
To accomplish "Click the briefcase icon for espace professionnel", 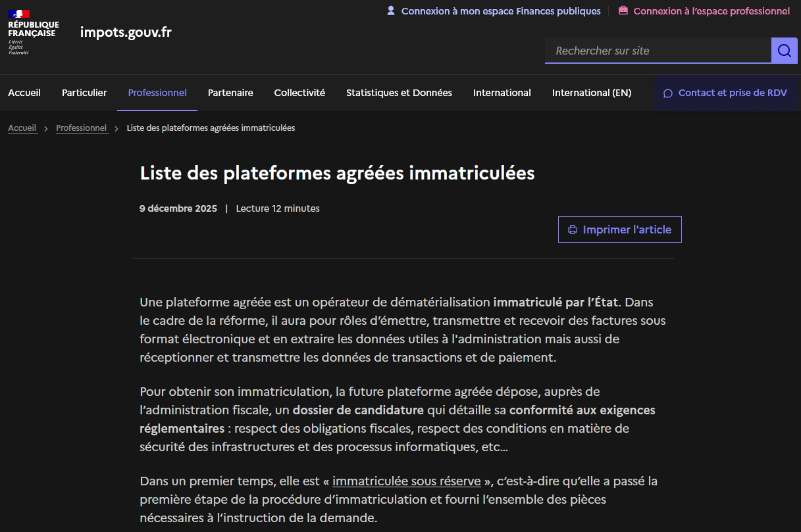I will tap(623, 11).
